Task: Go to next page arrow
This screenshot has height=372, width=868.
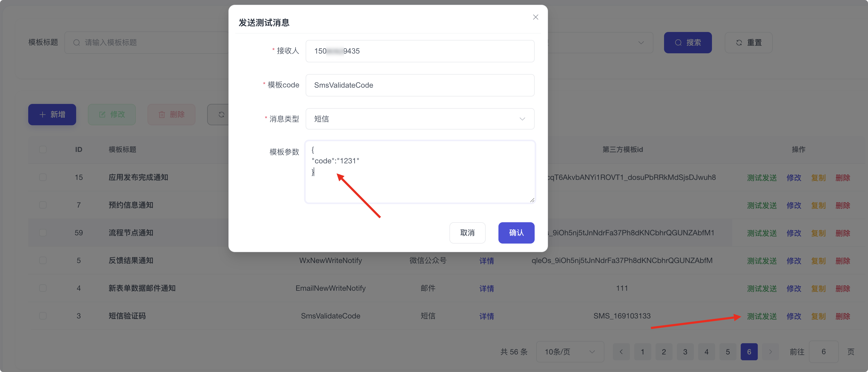Action: (x=770, y=352)
